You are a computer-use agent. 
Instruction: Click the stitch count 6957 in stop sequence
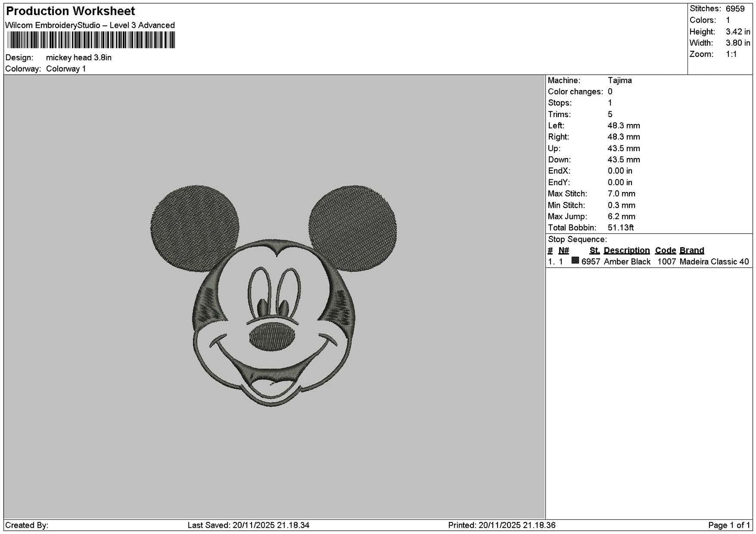(x=591, y=262)
